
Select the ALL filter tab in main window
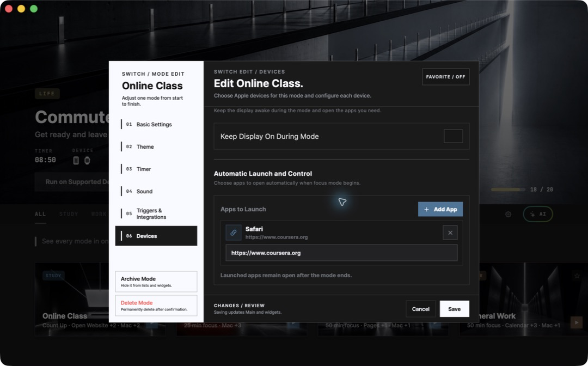(x=40, y=214)
